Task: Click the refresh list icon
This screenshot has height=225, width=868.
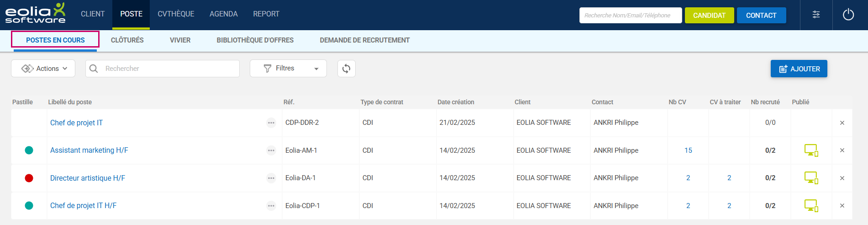Action: (x=346, y=69)
